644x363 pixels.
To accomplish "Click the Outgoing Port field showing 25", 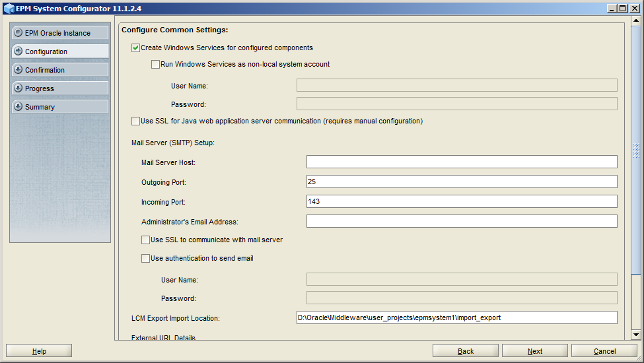I will coord(462,181).
